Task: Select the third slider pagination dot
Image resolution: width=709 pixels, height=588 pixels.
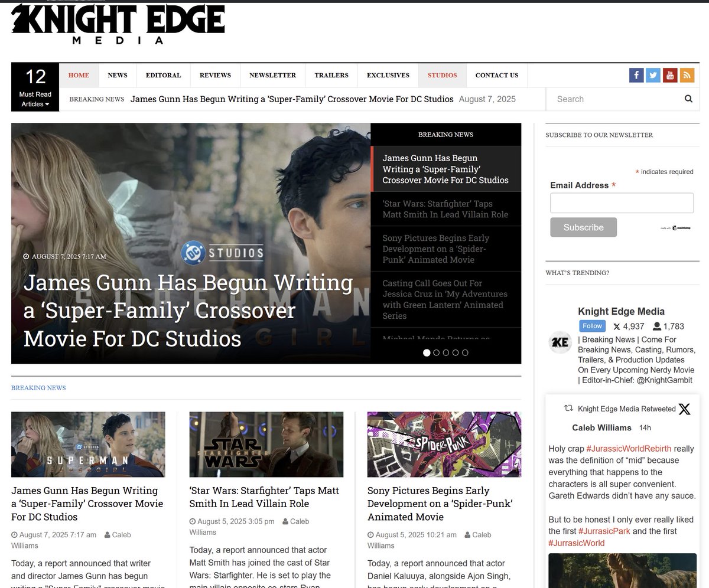Action: point(445,352)
